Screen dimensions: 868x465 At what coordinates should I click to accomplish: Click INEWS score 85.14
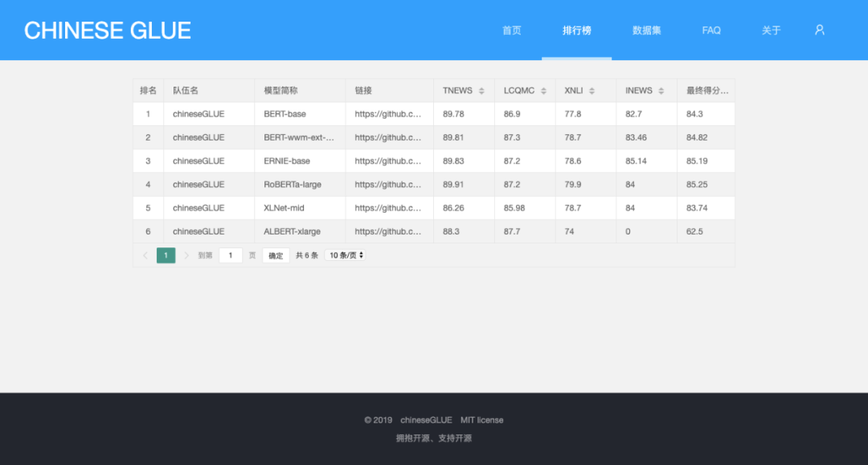click(636, 161)
